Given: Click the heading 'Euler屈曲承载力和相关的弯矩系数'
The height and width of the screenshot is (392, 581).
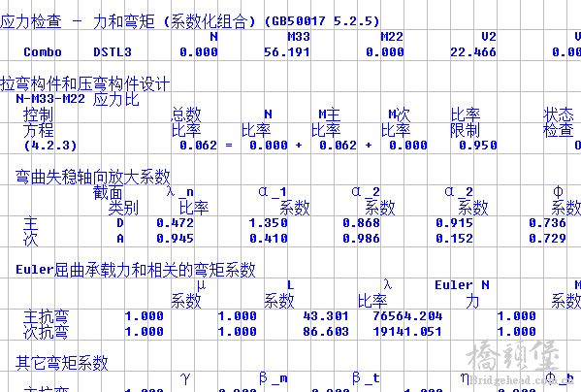Looking at the screenshot, I should (x=136, y=270).
